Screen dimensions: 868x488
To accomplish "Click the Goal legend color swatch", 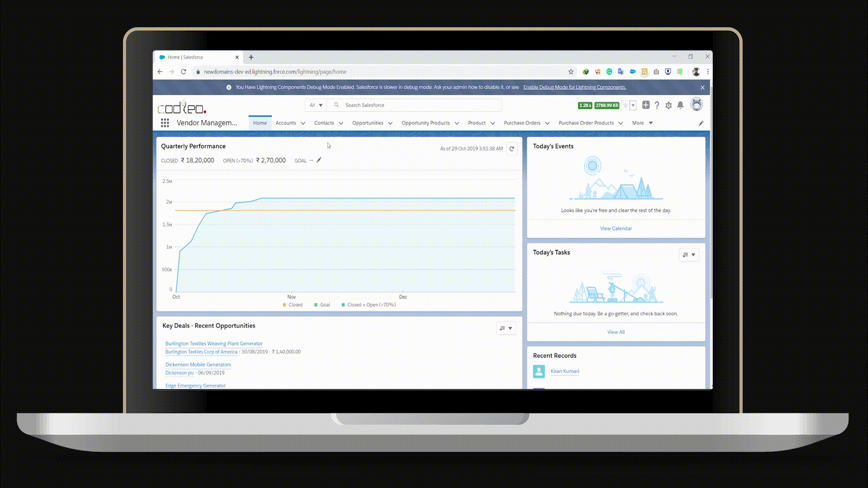I will 316,305.
